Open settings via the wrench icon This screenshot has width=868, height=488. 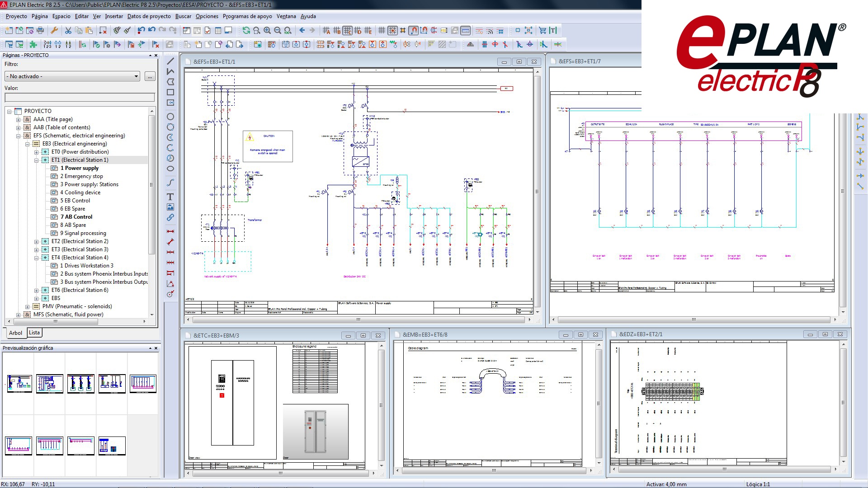point(54,31)
